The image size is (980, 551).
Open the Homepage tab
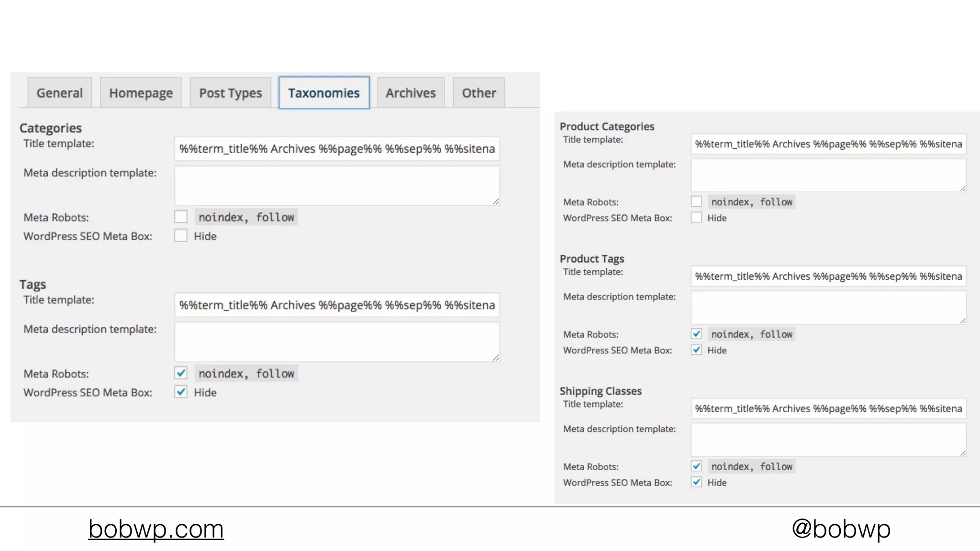[x=141, y=93]
